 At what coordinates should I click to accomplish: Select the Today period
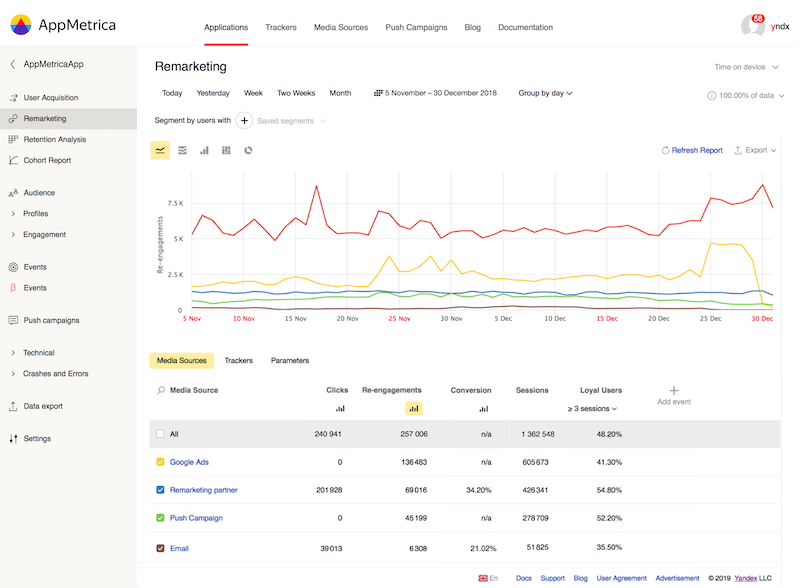pyautogui.click(x=172, y=93)
